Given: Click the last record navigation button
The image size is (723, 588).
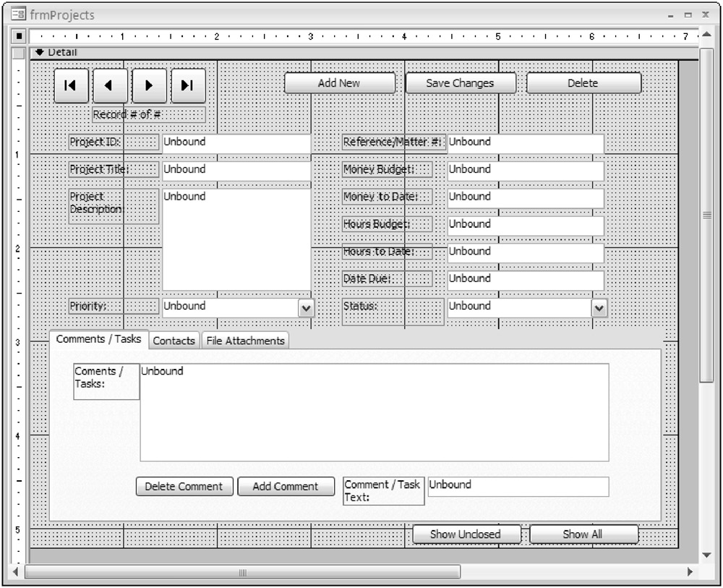Looking at the screenshot, I should [188, 85].
